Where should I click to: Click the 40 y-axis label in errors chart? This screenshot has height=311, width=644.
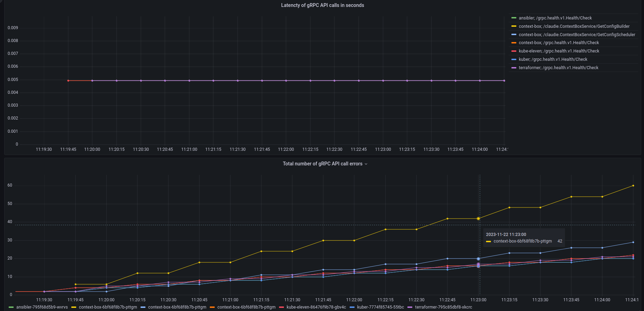10,222
